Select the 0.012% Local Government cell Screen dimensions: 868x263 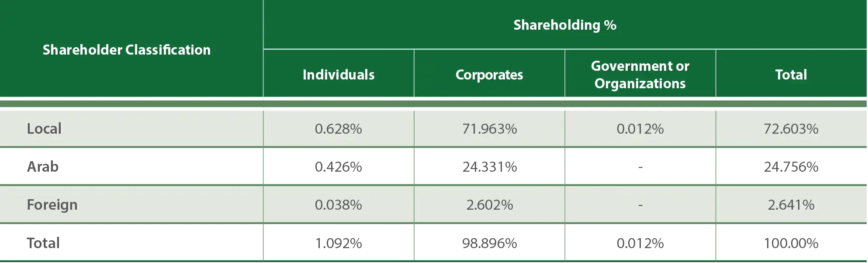[640, 129]
